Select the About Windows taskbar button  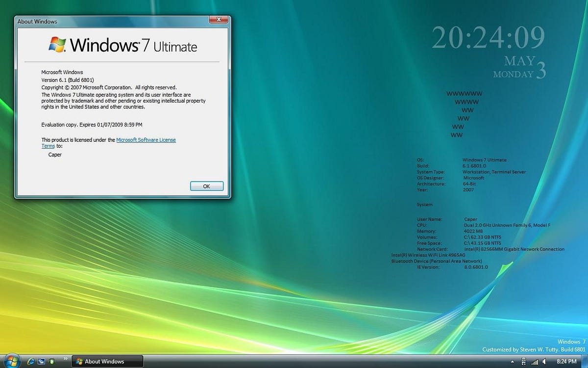coord(108,362)
